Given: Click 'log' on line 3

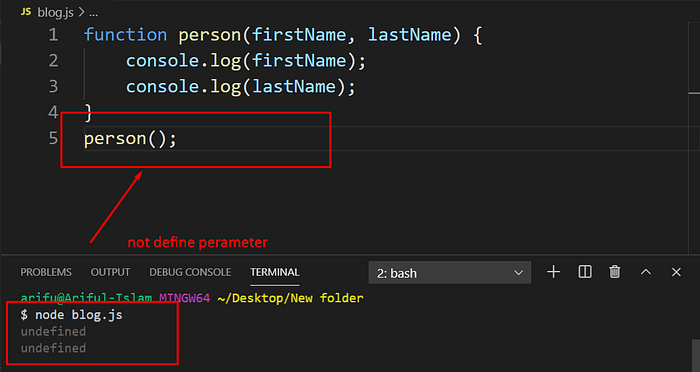Looking at the screenshot, I should pos(225,88).
